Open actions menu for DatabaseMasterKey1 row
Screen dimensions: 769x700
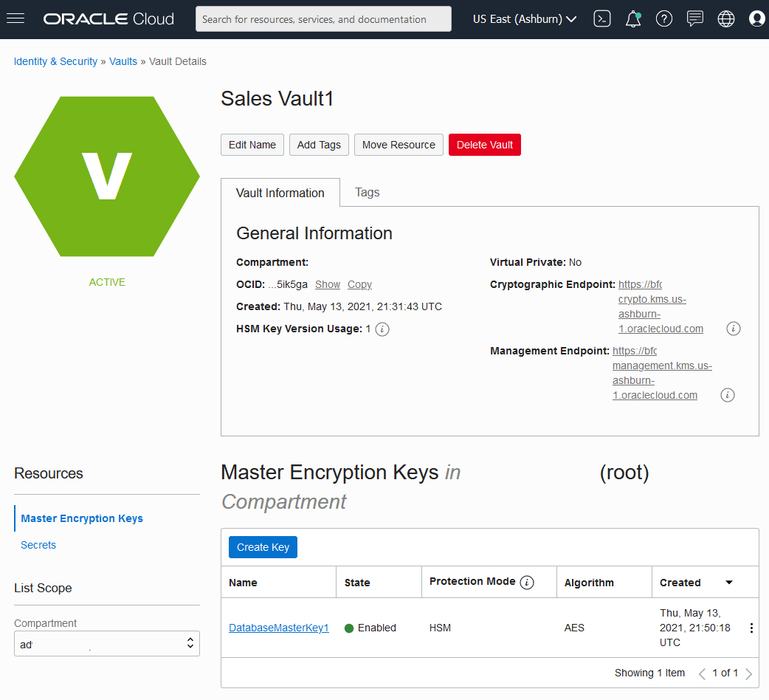(x=751, y=628)
